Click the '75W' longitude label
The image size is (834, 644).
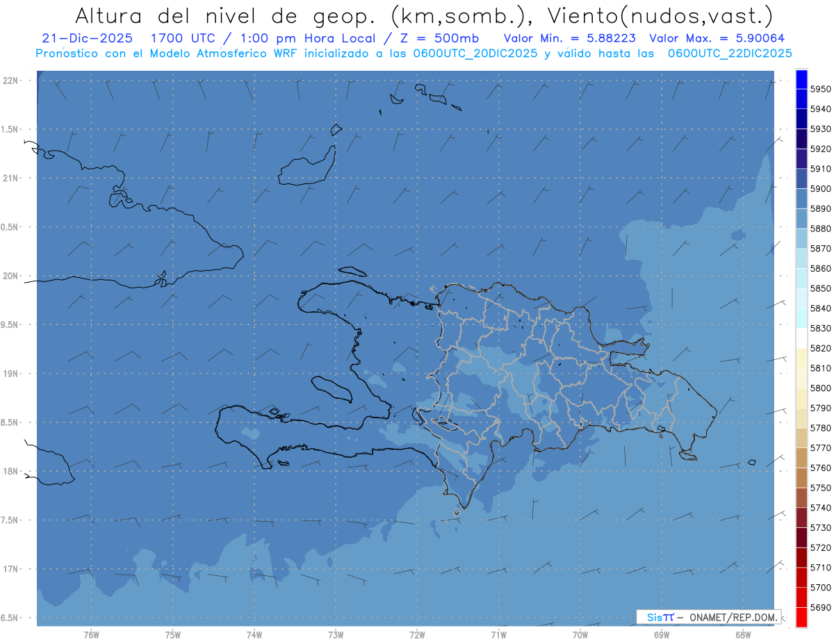click(173, 634)
